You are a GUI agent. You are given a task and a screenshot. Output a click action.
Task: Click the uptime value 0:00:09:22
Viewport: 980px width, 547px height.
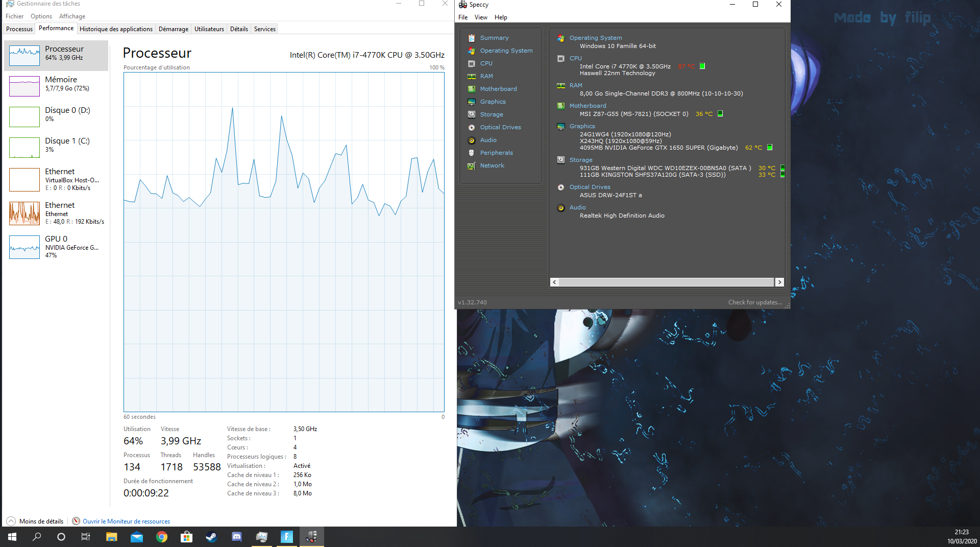pos(146,493)
